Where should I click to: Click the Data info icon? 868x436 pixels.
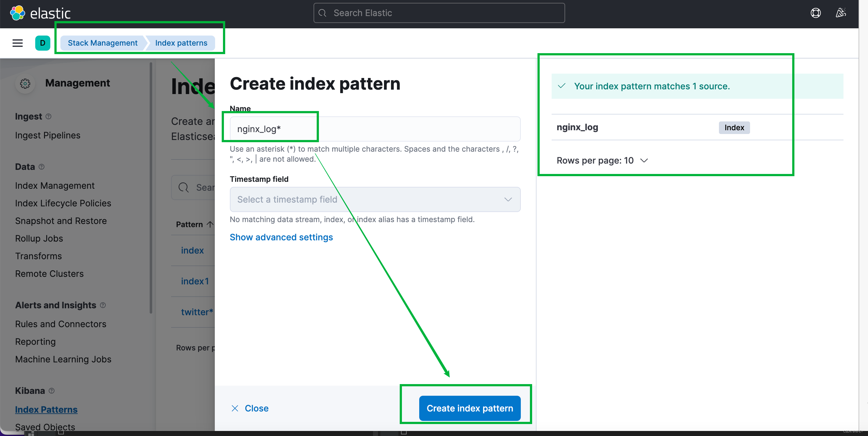pos(42,166)
